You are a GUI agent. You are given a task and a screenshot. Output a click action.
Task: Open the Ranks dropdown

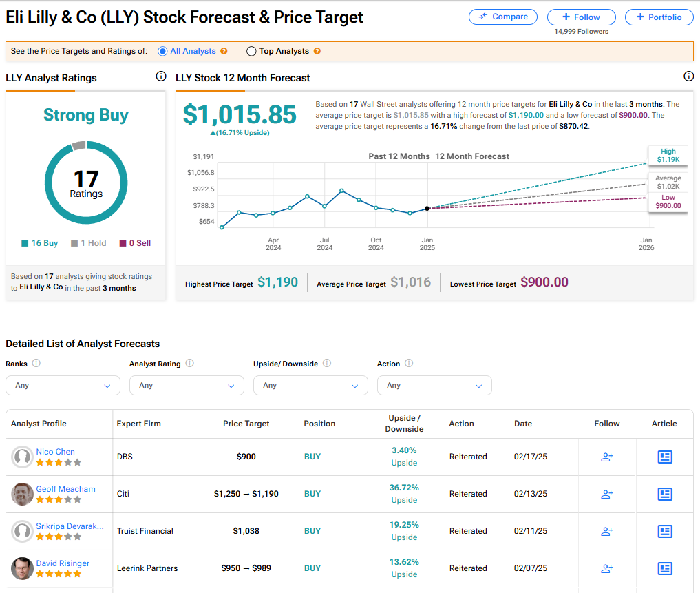[x=63, y=386]
